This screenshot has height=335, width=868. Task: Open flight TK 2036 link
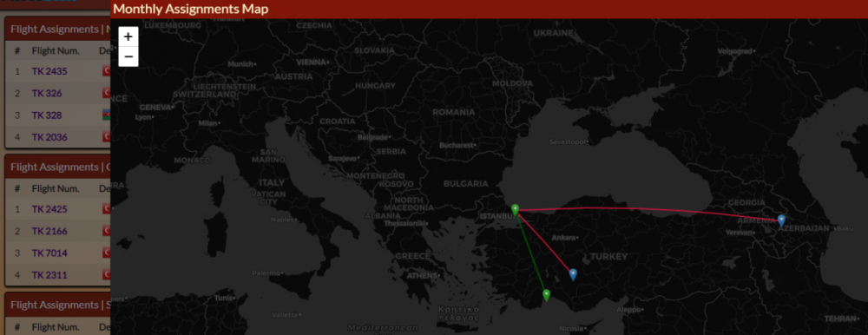(49, 137)
